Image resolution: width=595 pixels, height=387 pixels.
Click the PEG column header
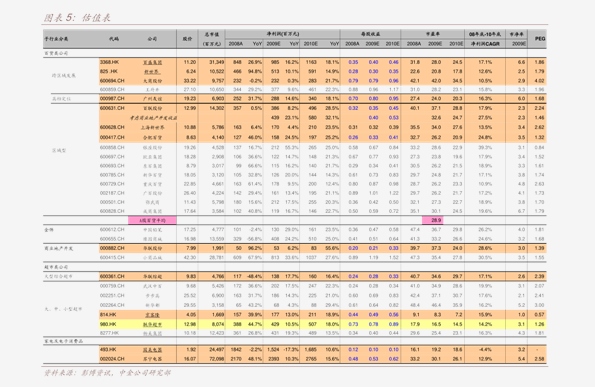540,39
